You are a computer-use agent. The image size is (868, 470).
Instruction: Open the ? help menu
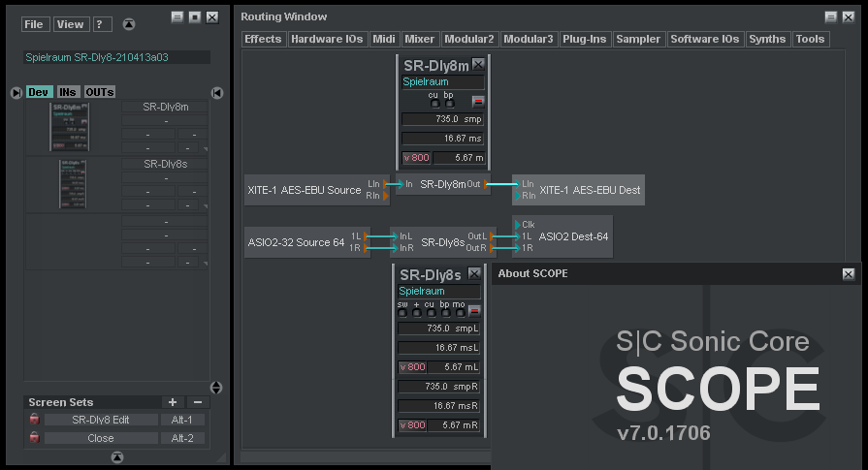click(102, 24)
